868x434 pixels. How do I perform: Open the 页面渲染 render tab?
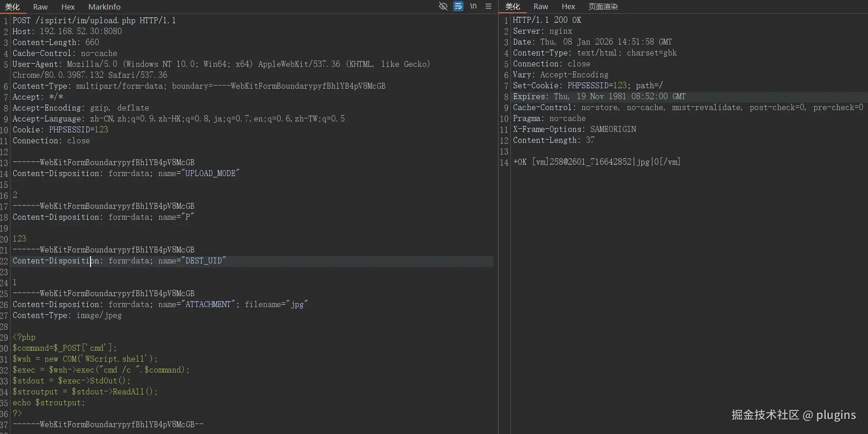(603, 7)
